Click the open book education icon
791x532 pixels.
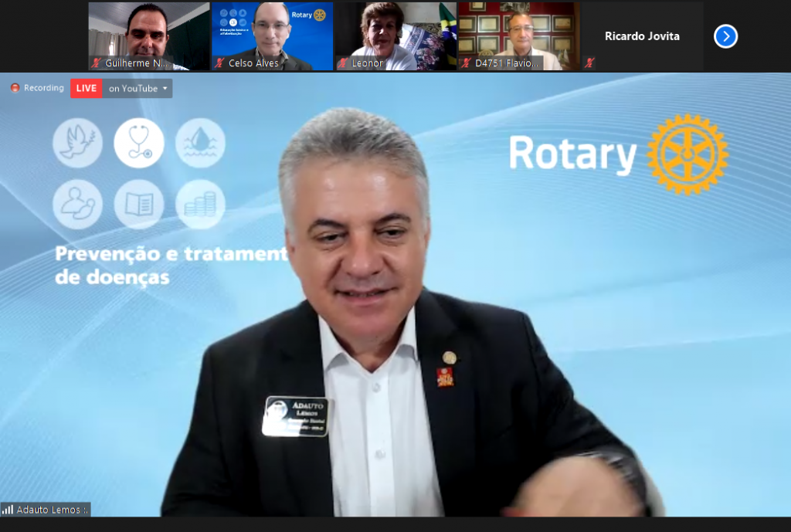click(139, 205)
